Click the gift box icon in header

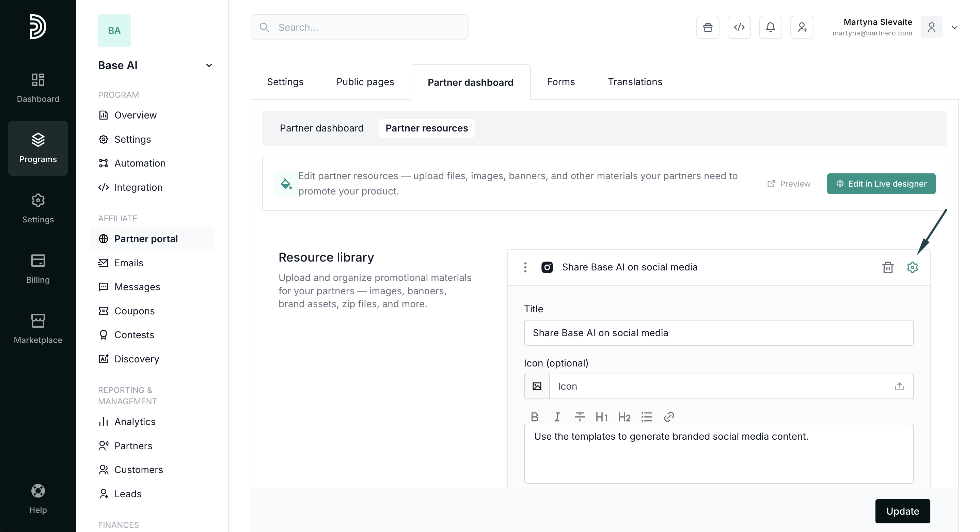tap(708, 27)
